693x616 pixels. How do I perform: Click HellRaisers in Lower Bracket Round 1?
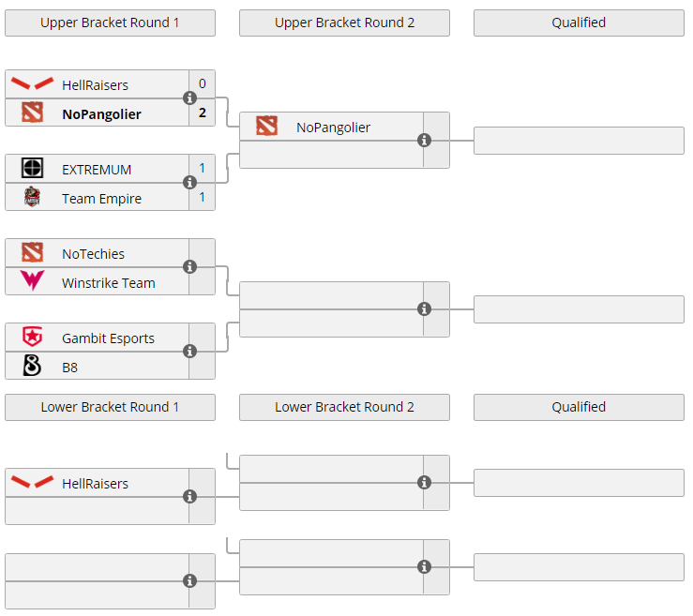point(95,484)
